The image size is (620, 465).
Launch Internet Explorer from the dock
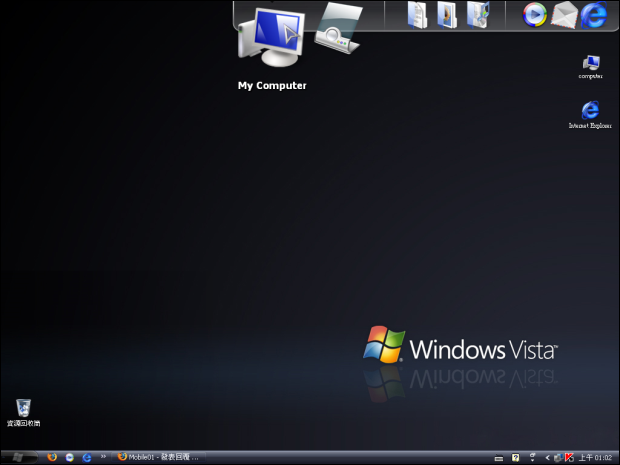pos(594,15)
